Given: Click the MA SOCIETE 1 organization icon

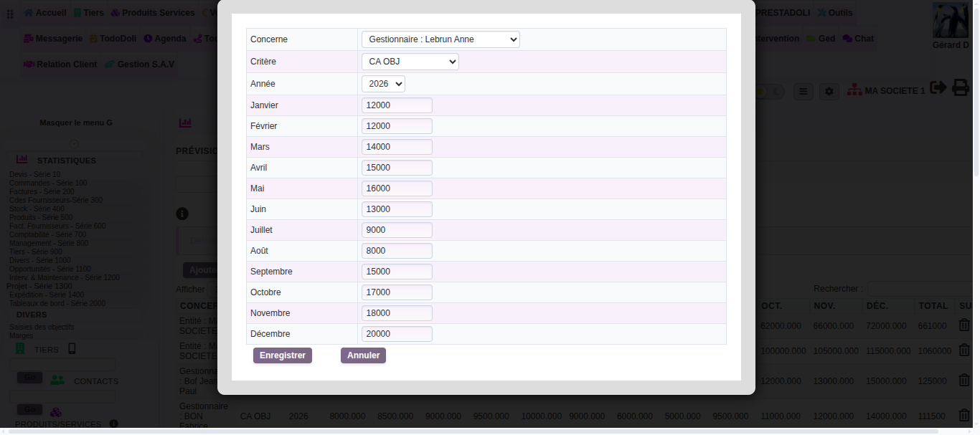Looking at the screenshot, I should pyautogui.click(x=854, y=90).
